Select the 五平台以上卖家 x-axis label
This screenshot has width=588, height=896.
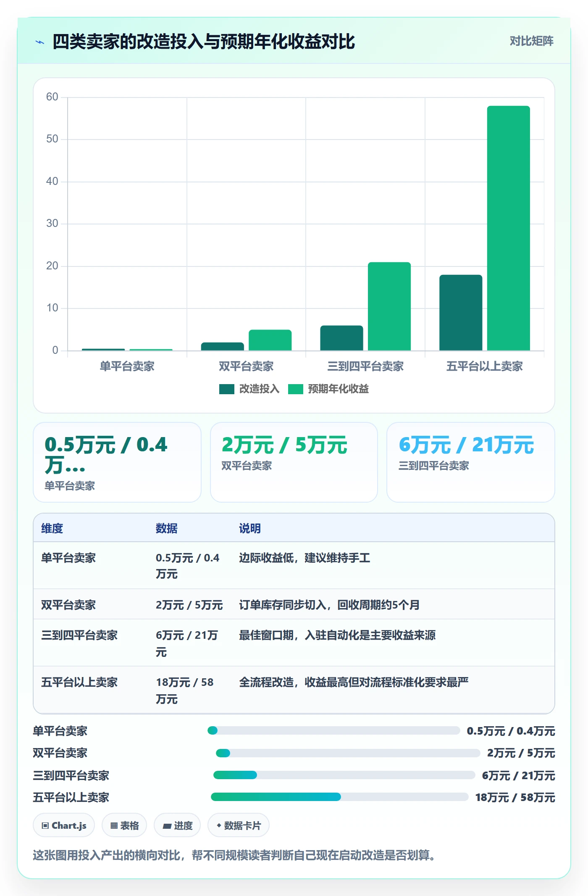(484, 366)
